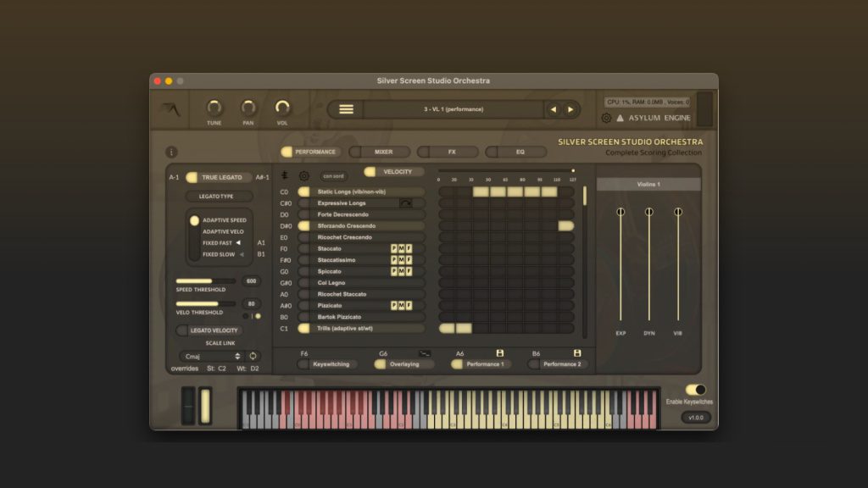Select F dynamic on Pizzicato row
This screenshot has width=868, height=488.
(x=409, y=305)
